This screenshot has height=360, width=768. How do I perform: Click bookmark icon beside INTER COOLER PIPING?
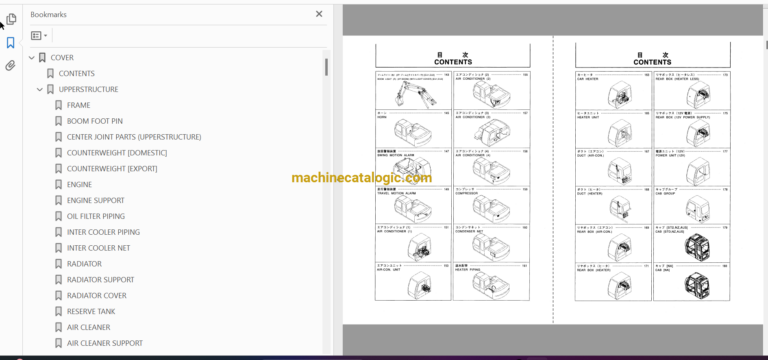point(58,232)
